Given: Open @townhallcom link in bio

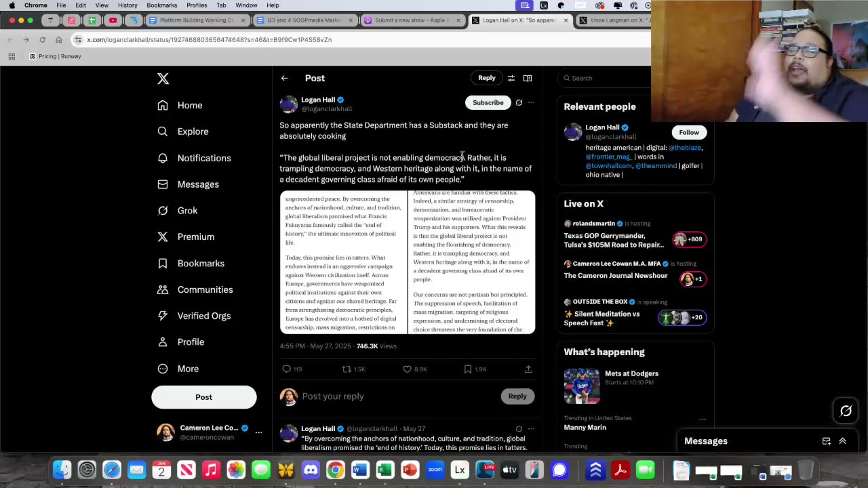Looking at the screenshot, I should 609,166.
